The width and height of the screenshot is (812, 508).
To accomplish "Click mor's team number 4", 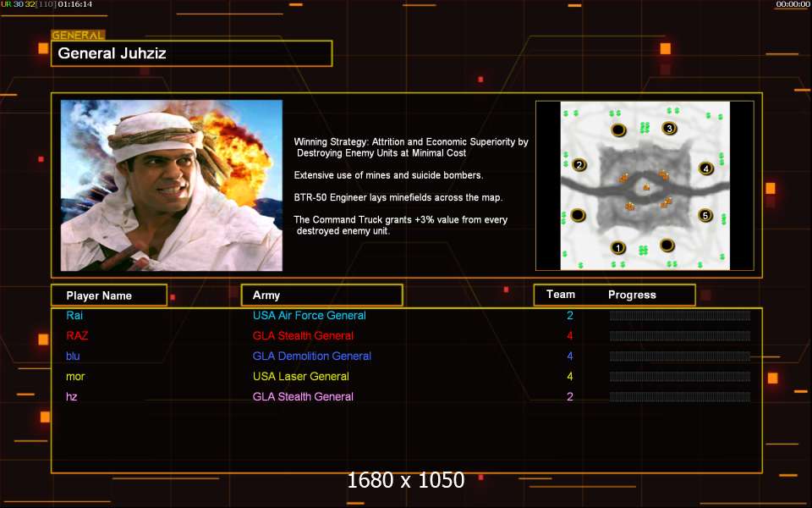I will [x=569, y=376].
